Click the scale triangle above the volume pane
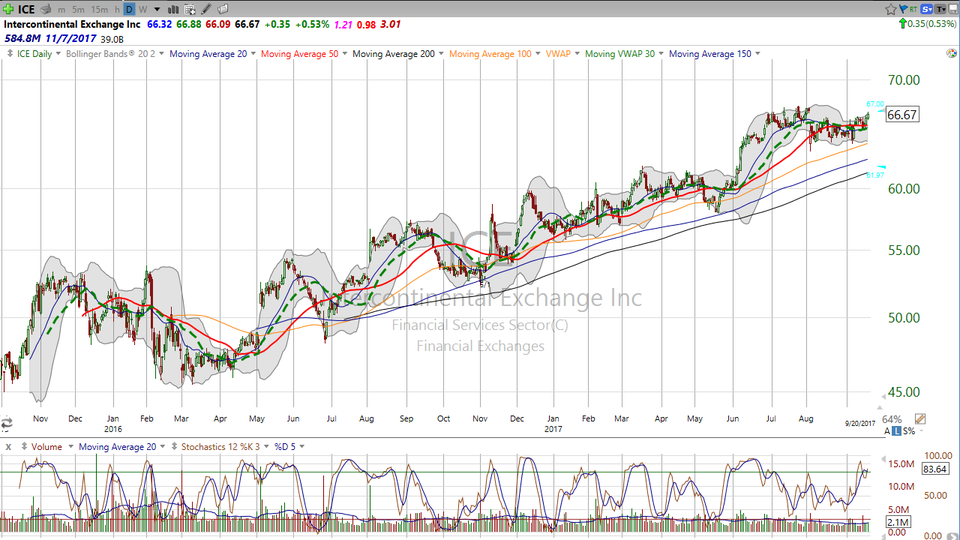960x540 pixels. (x=883, y=459)
